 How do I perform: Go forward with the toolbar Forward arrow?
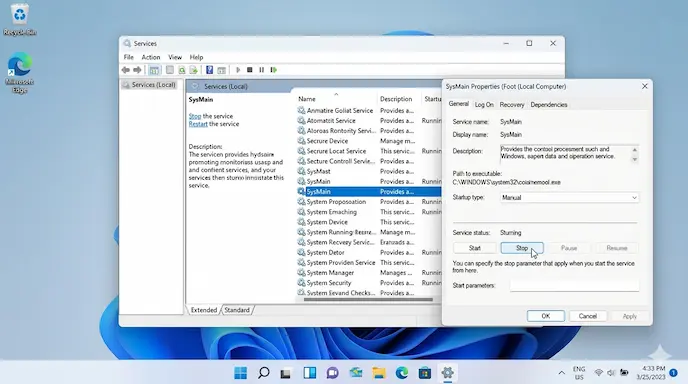137,70
